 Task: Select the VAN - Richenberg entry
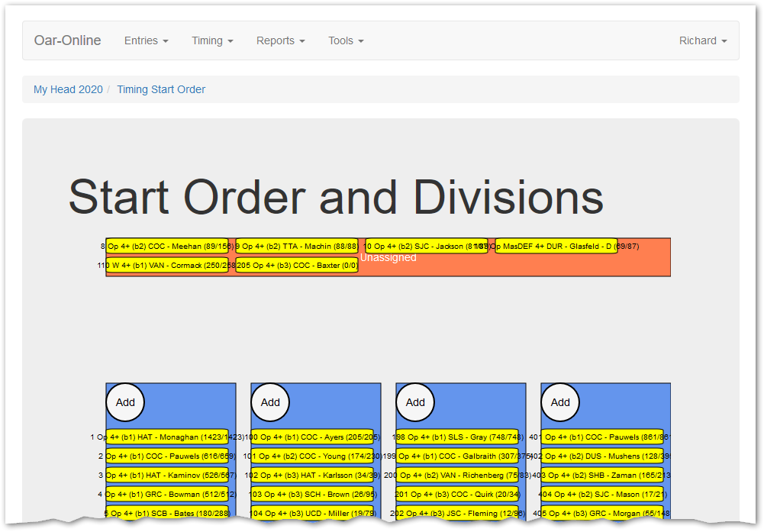457,476
